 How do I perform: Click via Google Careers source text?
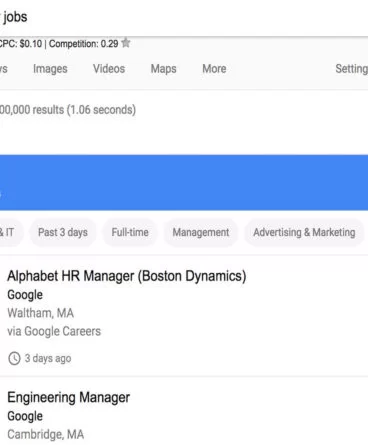tap(54, 331)
